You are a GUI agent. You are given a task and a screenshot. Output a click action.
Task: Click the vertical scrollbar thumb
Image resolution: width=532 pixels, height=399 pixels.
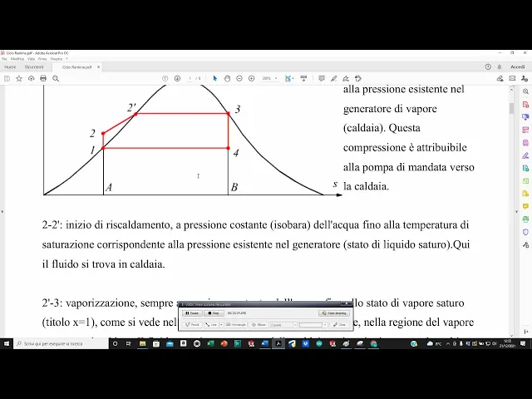click(x=511, y=109)
